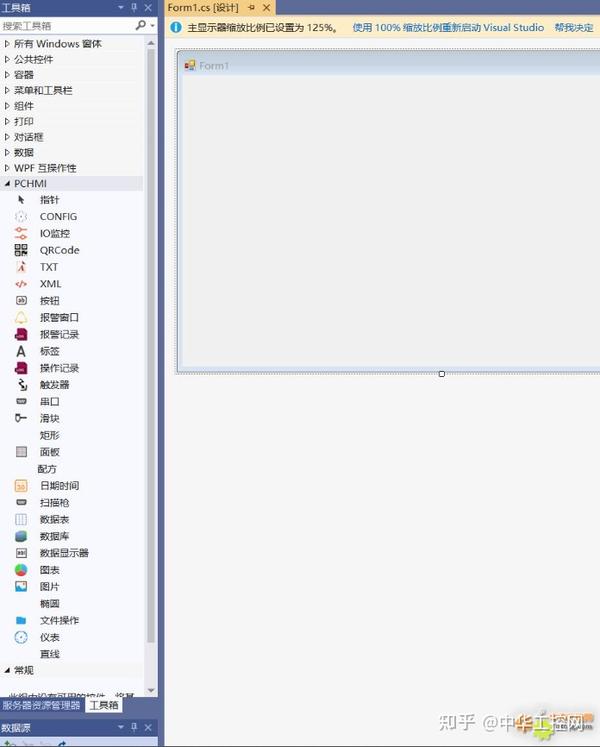The width and height of the screenshot is (600, 747).
Task: Expand the 组件 group
Action: [x=7, y=106]
